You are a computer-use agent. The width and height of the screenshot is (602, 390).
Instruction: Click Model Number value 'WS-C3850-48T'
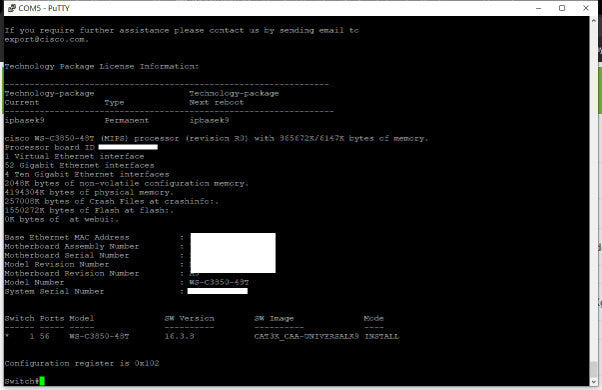click(219, 283)
